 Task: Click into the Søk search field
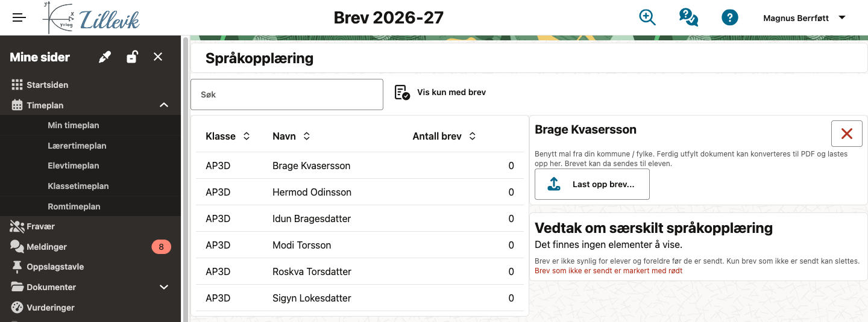pyautogui.click(x=287, y=94)
